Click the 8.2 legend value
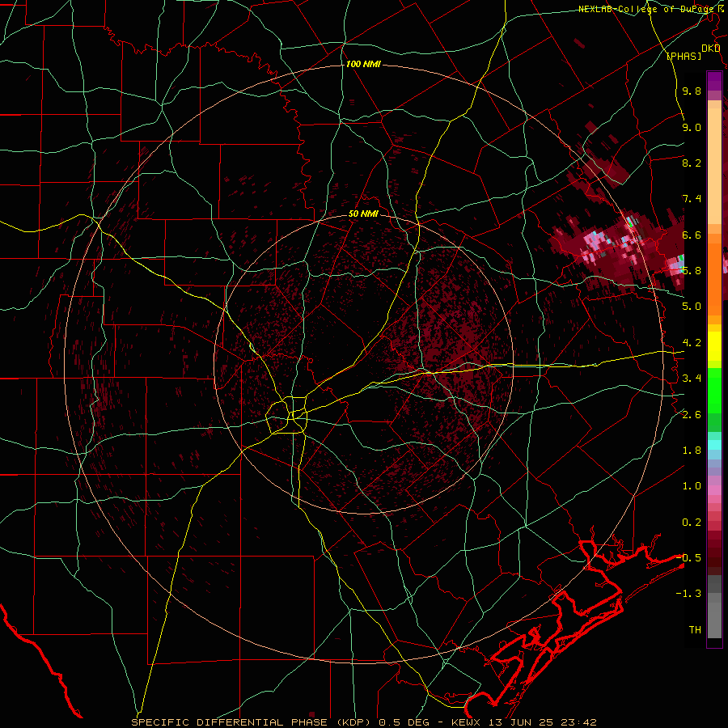The width and height of the screenshot is (728, 728). 692,163
